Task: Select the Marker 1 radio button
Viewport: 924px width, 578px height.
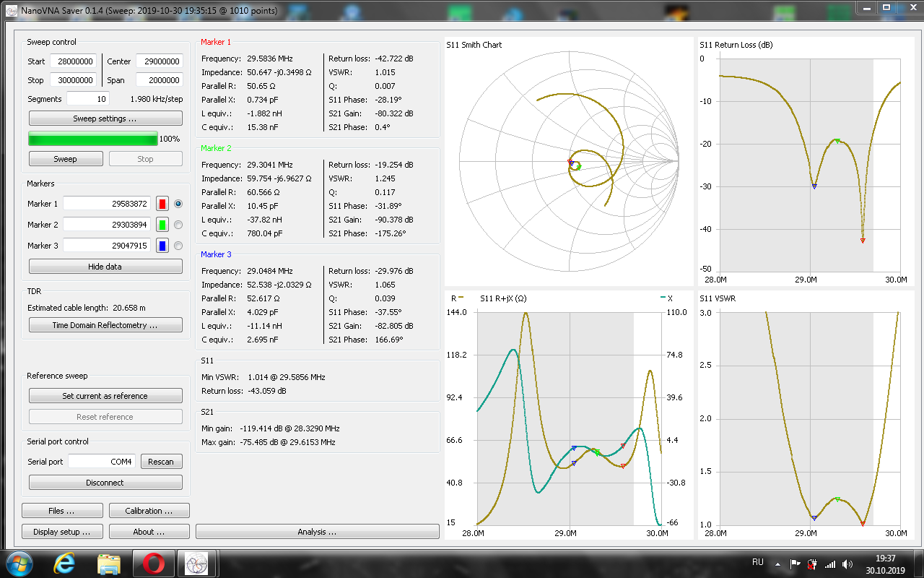Action: pyautogui.click(x=178, y=204)
